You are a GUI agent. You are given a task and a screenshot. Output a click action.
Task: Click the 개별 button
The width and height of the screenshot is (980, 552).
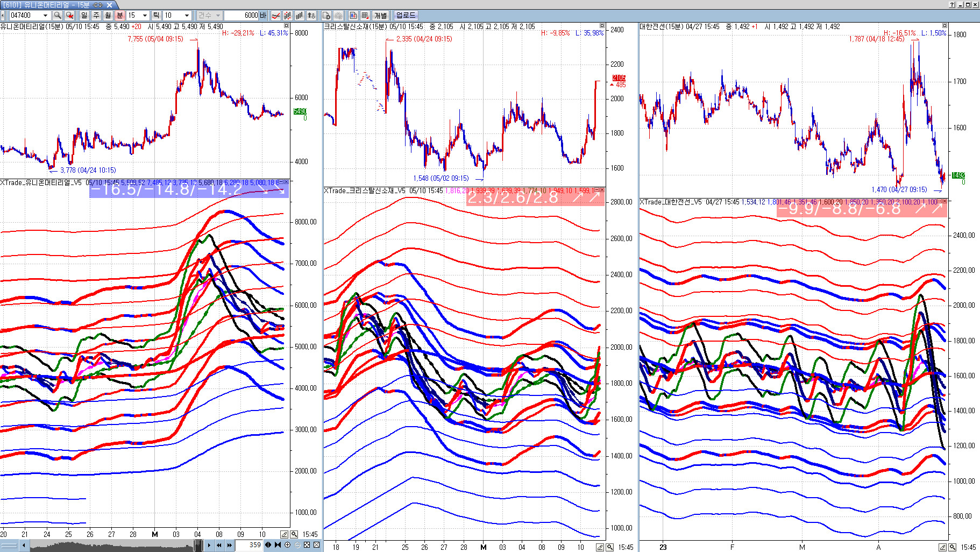coord(381,16)
